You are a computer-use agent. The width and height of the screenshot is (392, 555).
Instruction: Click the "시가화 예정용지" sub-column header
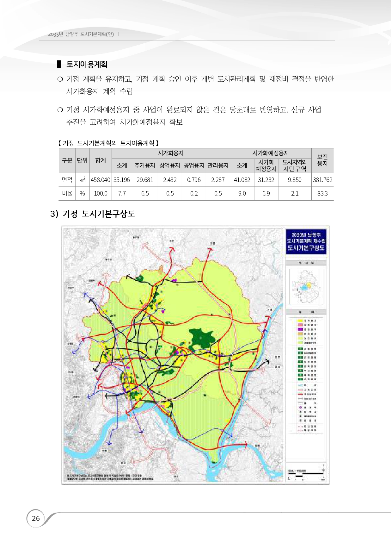point(266,165)
